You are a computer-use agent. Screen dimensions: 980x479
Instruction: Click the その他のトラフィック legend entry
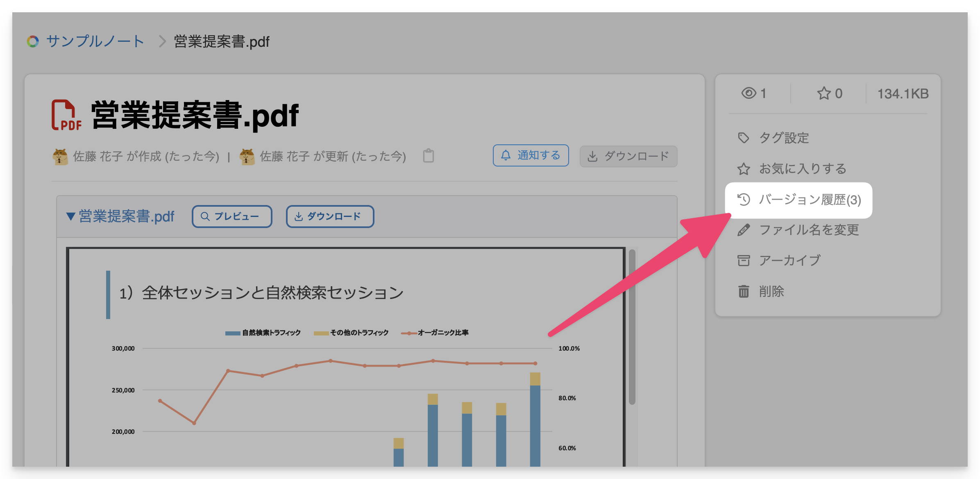351,333
